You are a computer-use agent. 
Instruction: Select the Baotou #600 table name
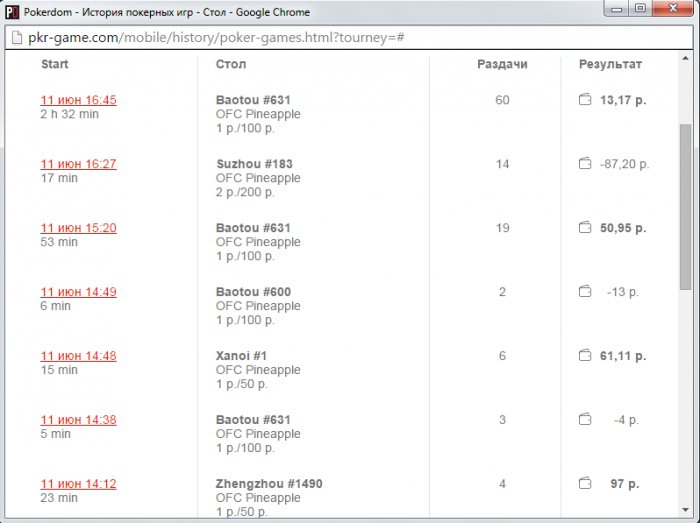[253, 292]
